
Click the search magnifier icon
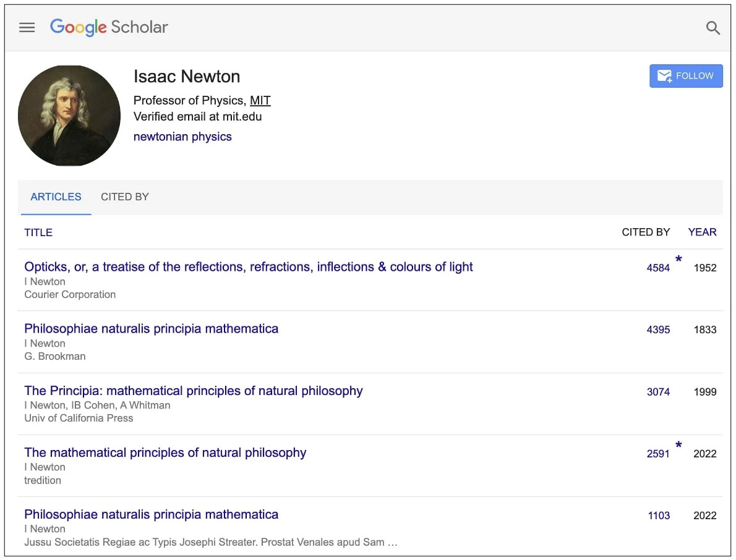pos(712,28)
